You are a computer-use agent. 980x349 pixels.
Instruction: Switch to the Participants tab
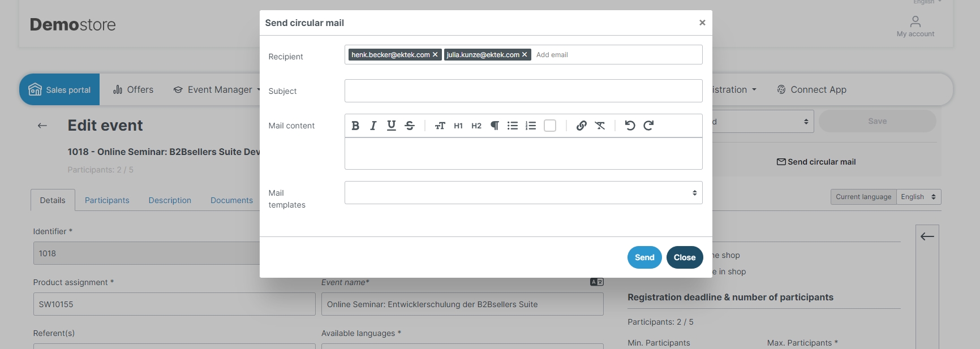(x=107, y=200)
